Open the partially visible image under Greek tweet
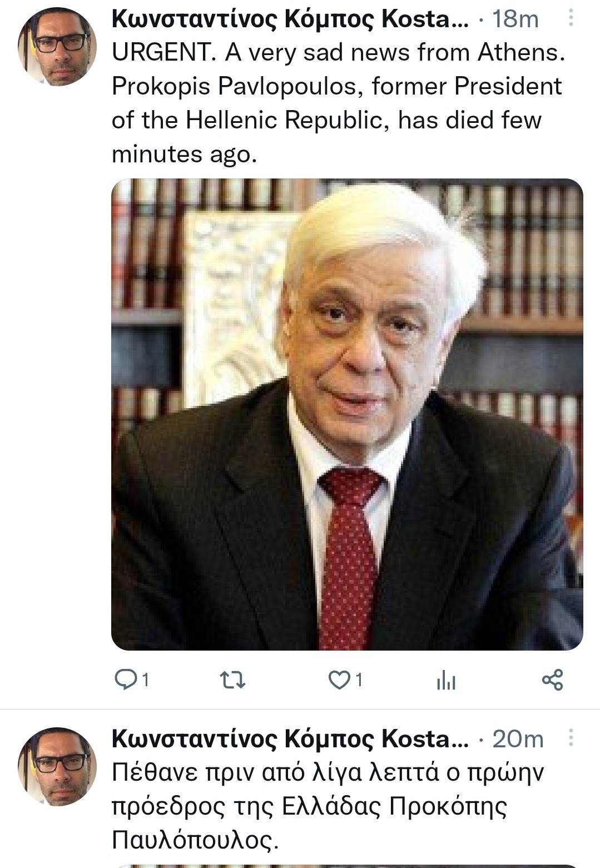The height and width of the screenshot is (868, 600). click(347, 866)
